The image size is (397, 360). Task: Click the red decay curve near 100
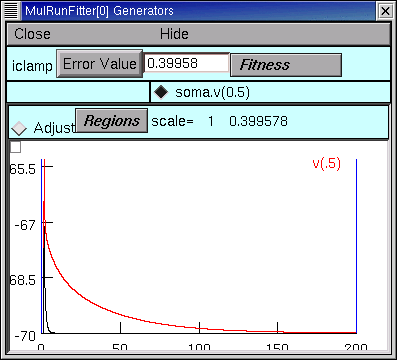(199, 328)
